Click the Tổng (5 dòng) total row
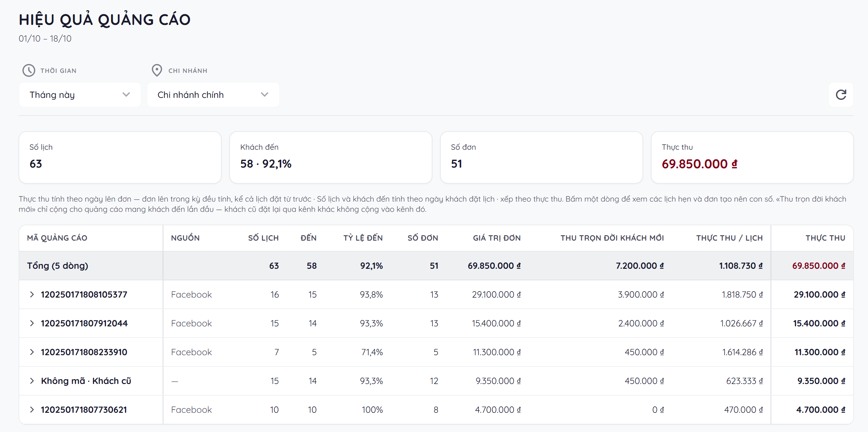This screenshot has height=432, width=868. (436, 266)
